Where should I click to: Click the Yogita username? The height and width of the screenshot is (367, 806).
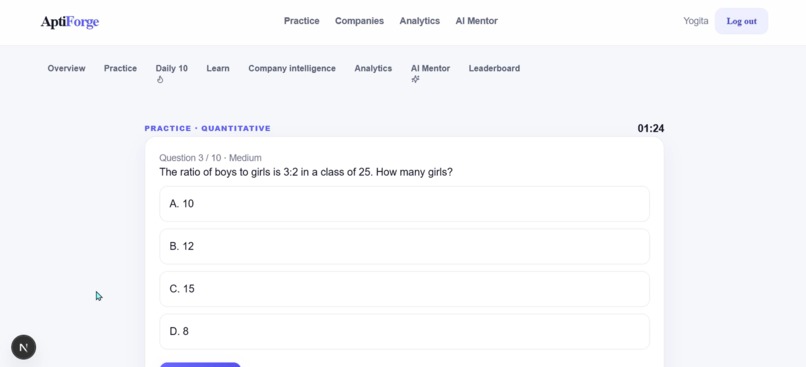(x=695, y=21)
